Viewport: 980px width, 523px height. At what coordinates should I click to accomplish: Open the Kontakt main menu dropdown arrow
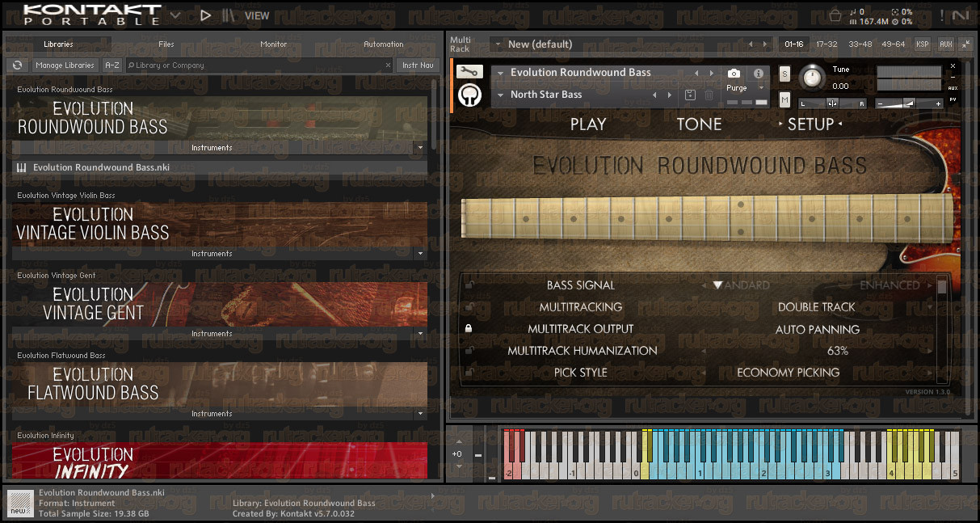tap(175, 15)
